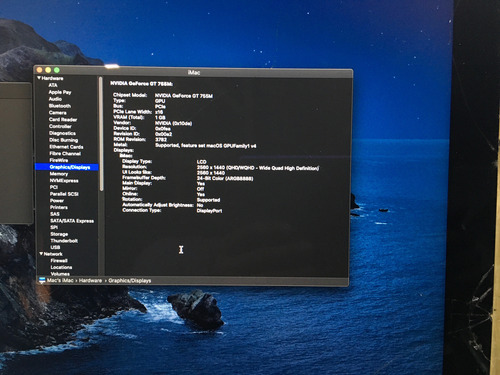Collapse the Hardware section triangle
The width and height of the screenshot is (500, 375).
coord(39,78)
